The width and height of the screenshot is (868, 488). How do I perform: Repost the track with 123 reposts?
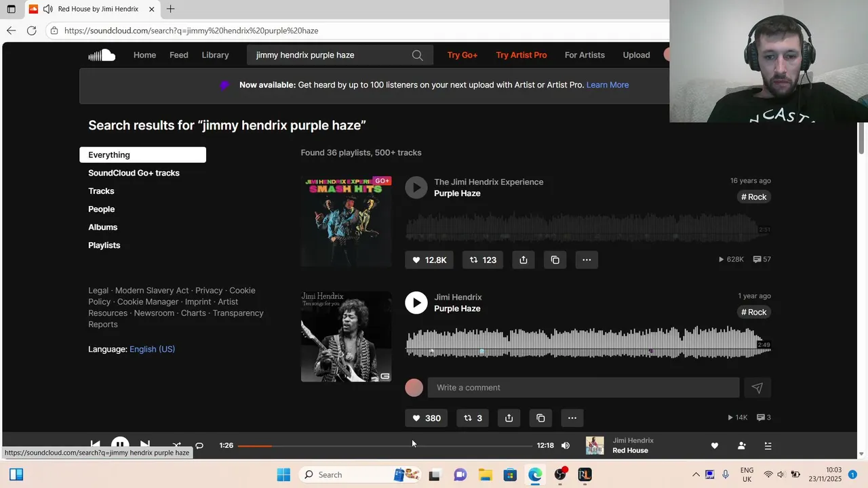(x=483, y=260)
